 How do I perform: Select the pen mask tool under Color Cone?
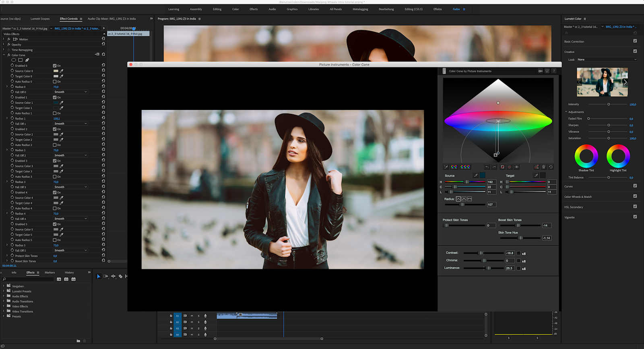[27, 60]
